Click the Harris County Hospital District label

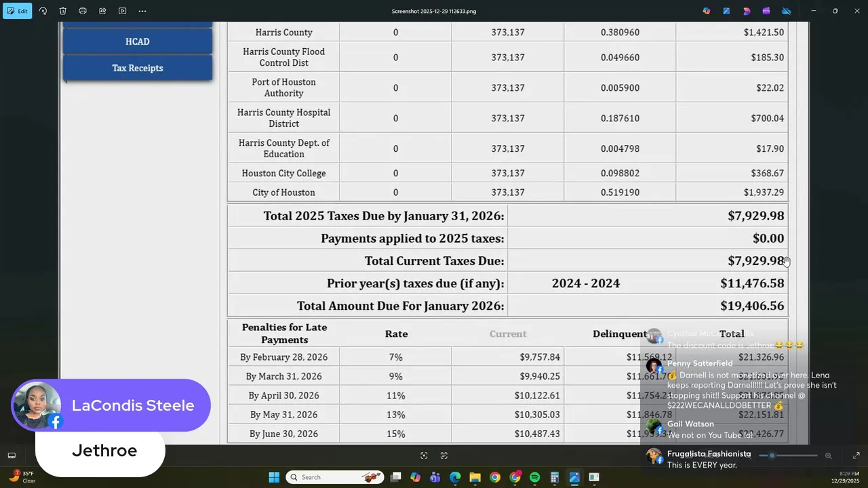[x=283, y=118]
